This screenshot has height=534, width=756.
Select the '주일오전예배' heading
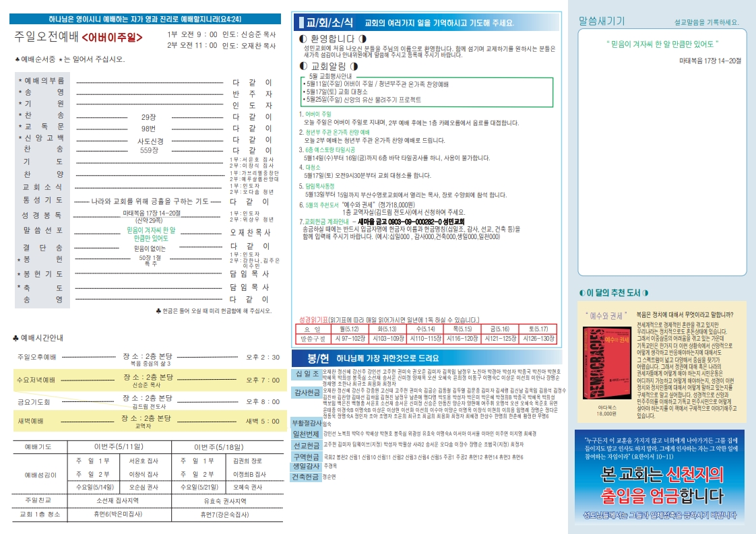pyautogui.click(x=46, y=37)
